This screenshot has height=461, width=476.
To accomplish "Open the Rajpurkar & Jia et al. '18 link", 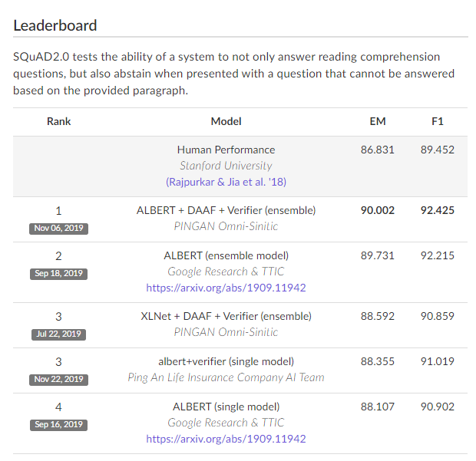I will (226, 182).
